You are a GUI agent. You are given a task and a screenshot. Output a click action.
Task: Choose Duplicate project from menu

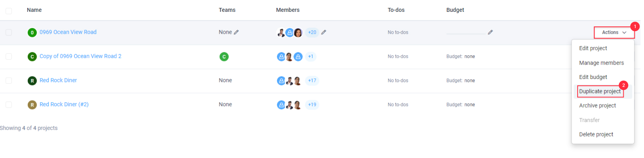point(600,91)
